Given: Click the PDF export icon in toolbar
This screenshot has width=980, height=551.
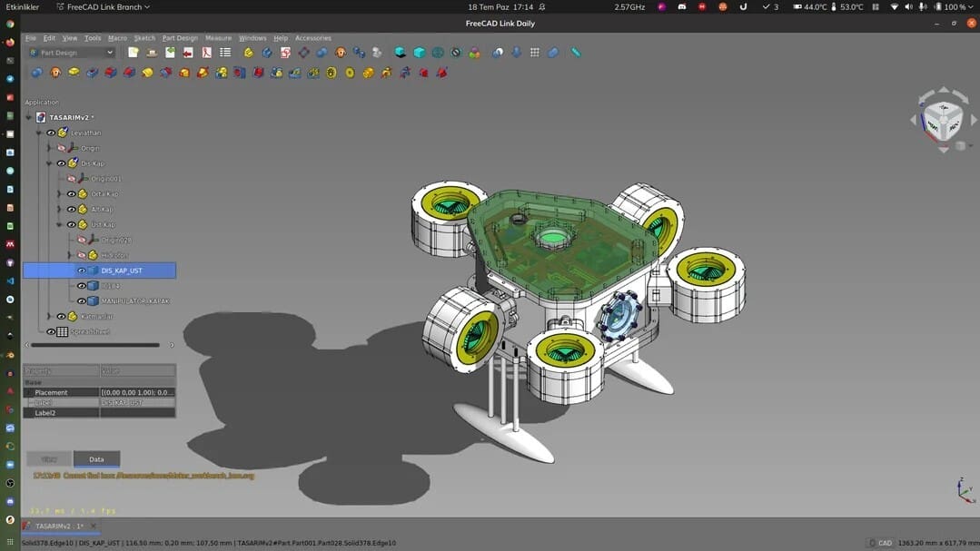Looking at the screenshot, I should point(206,53).
